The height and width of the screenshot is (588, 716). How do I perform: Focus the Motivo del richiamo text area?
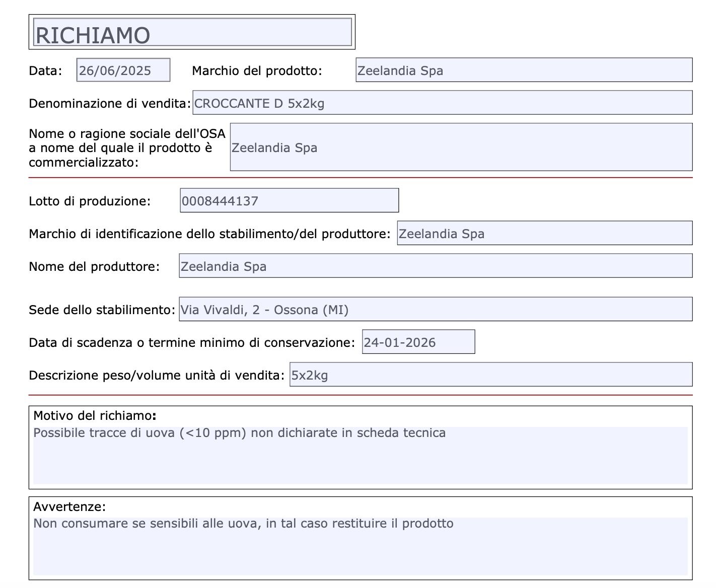pyautogui.click(x=360, y=455)
